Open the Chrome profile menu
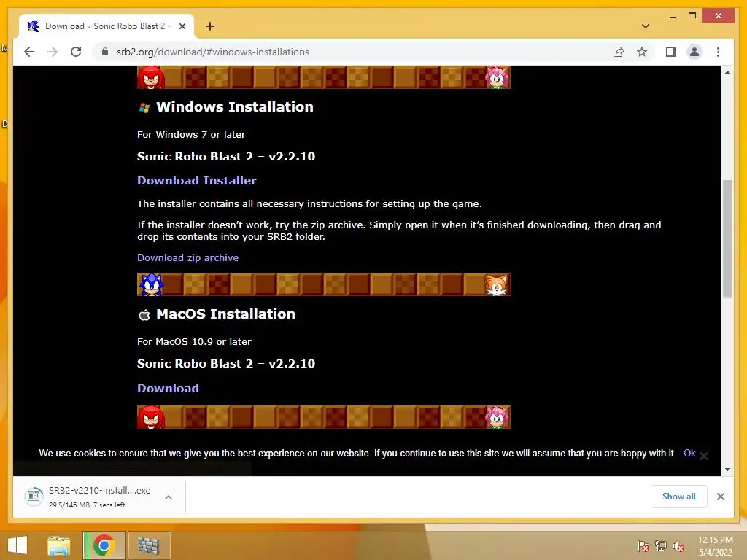Viewport: 747px width, 560px height. click(694, 52)
